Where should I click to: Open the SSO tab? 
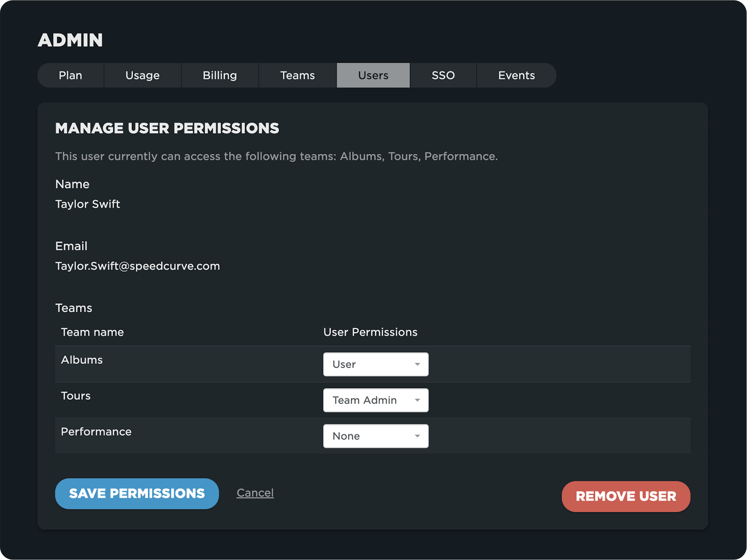tap(443, 75)
